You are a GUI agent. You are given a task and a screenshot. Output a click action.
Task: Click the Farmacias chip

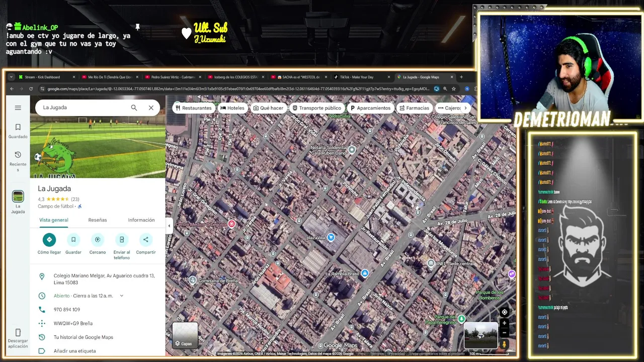(414, 108)
